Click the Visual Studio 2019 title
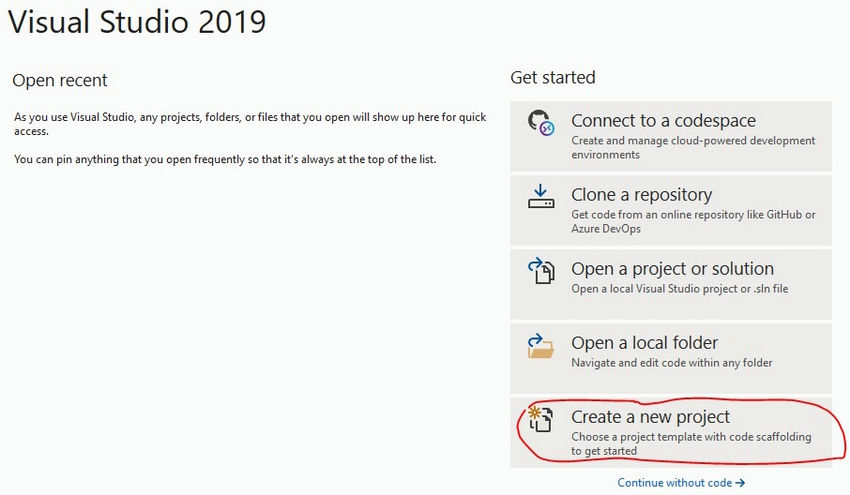The height and width of the screenshot is (495, 850). 137,22
